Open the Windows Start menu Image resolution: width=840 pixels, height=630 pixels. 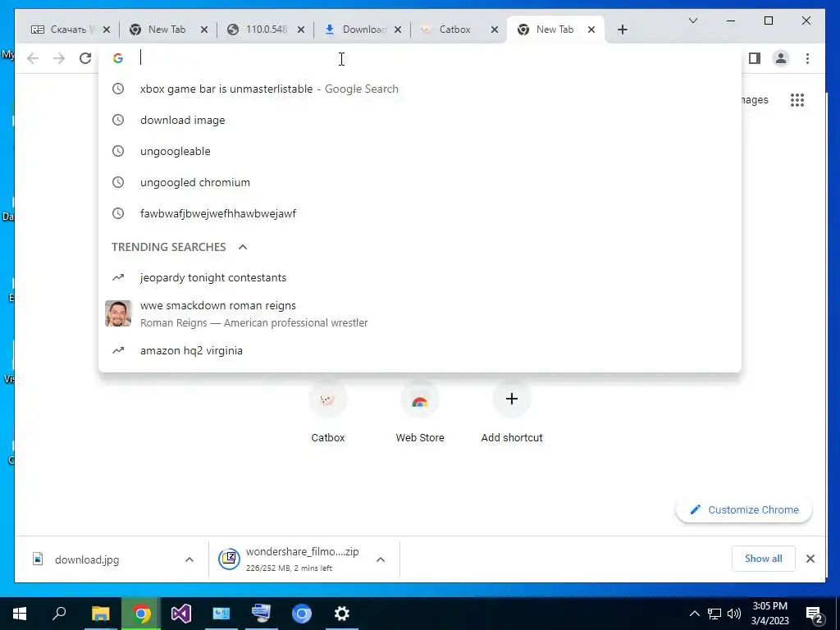click(x=20, y=614)
